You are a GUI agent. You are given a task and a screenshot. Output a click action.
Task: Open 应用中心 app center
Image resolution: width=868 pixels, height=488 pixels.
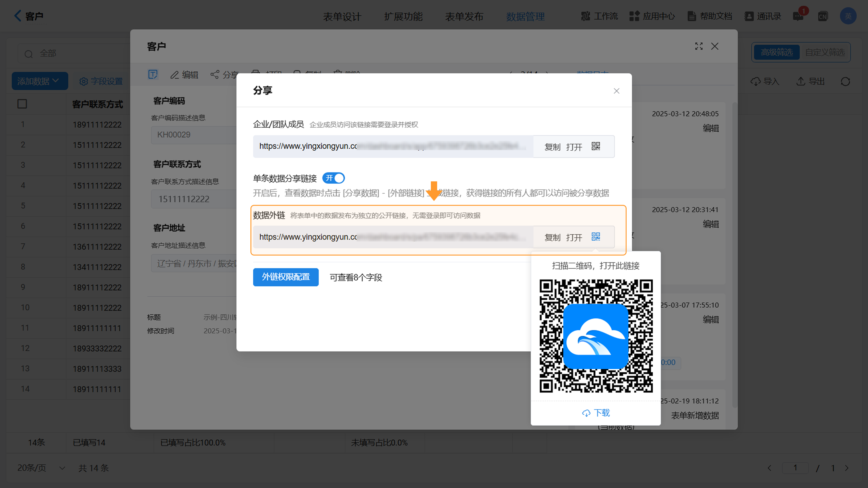[x=652, y=16]
